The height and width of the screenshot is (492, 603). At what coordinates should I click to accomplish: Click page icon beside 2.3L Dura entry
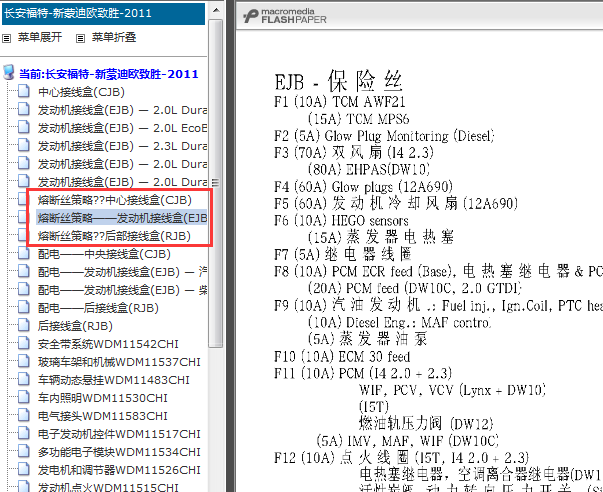click(x=23, y=145)
